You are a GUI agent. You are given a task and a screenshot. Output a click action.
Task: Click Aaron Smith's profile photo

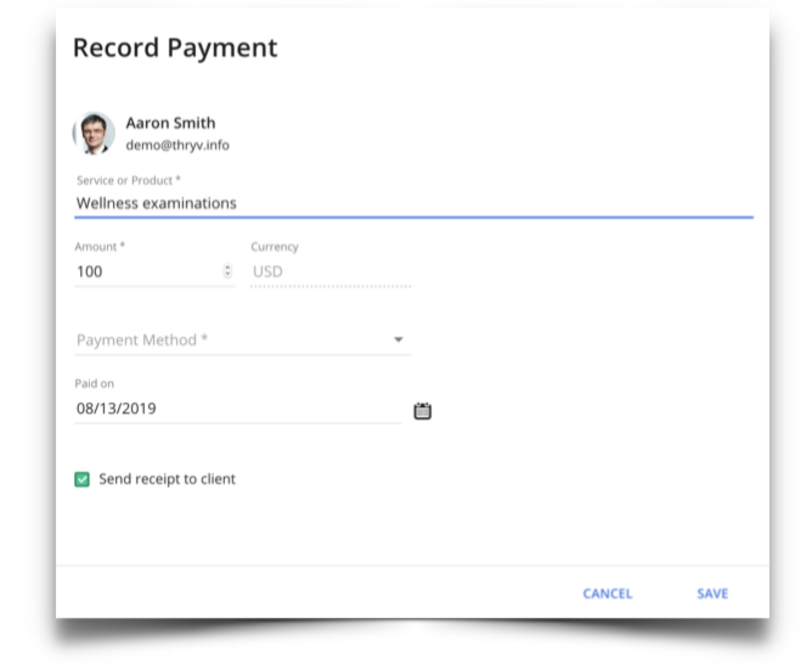(x=94, y=133)
